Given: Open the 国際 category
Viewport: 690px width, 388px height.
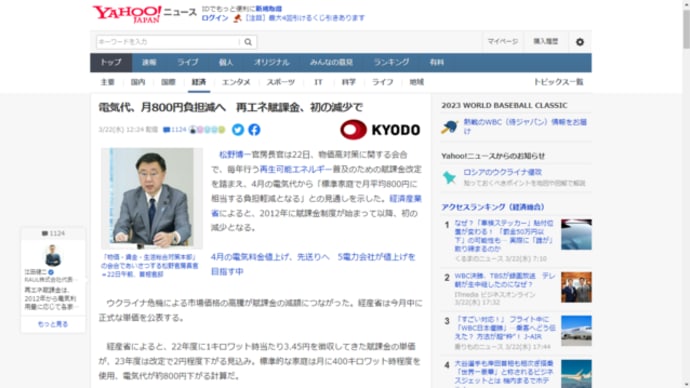Looking at the screenshot, I should point(168,82).
